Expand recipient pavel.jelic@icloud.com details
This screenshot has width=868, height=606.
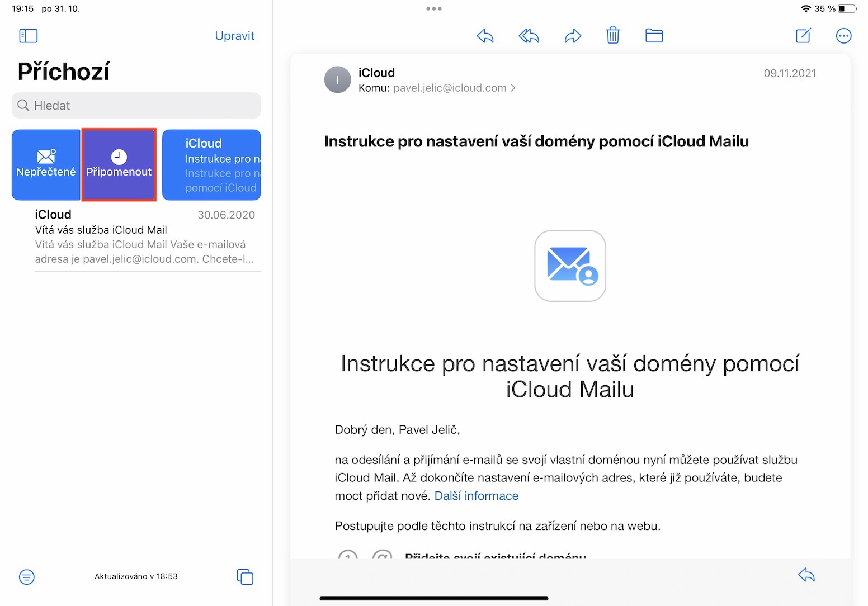point(454,88)
